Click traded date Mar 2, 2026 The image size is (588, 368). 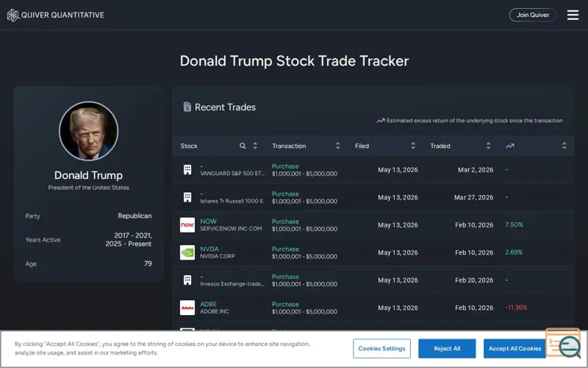pyautogui.click(x=476, y=170)
